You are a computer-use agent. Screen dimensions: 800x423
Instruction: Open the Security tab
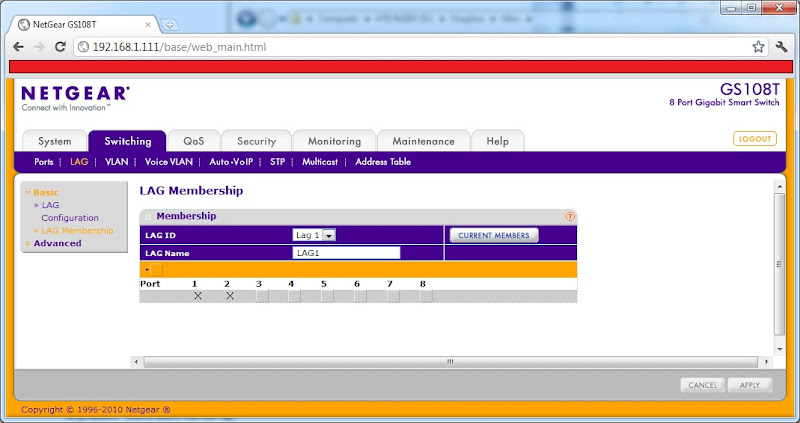256,141
